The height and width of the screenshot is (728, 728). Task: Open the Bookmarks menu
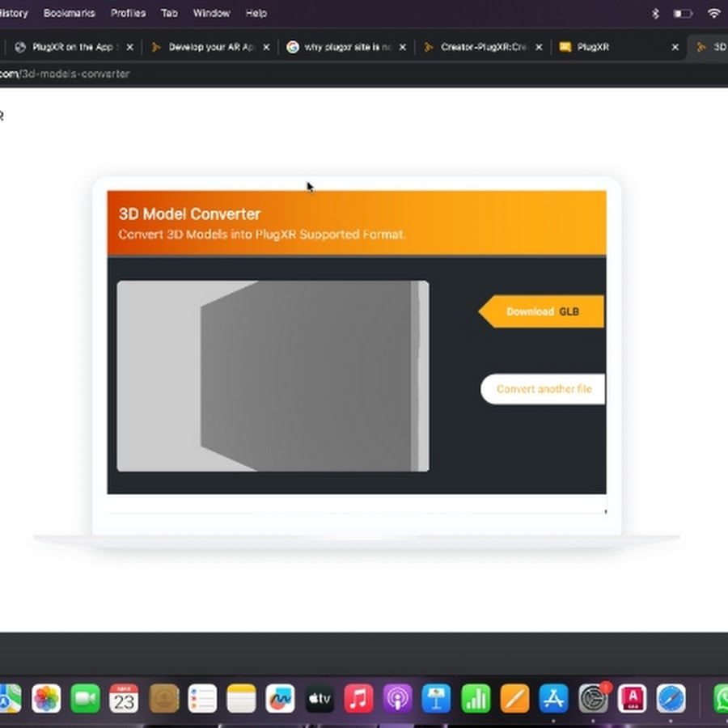[70, 13]
